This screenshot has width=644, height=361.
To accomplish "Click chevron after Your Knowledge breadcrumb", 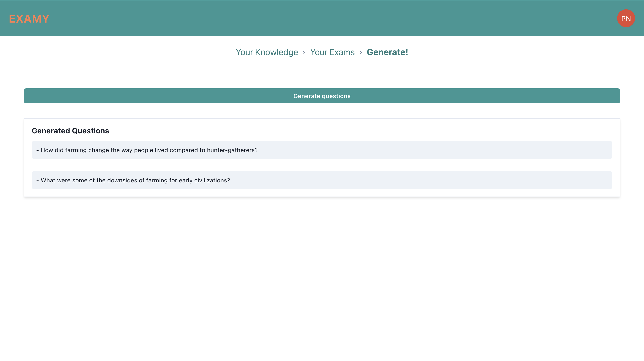I will tap(304, 53).
